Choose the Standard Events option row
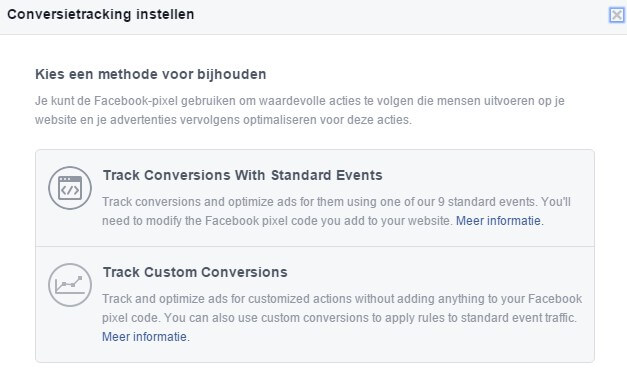This screenshot has height=381, width=627. tap(315, 198)
